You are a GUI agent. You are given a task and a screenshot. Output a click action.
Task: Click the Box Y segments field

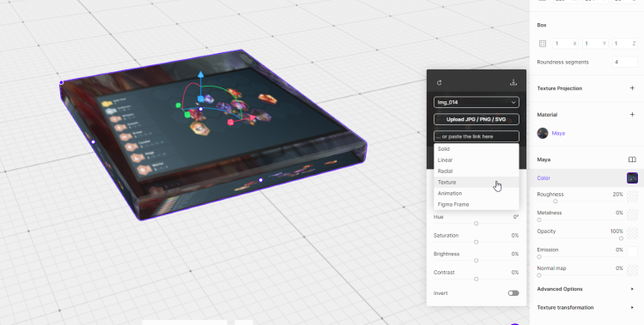[x=595, y=44]
